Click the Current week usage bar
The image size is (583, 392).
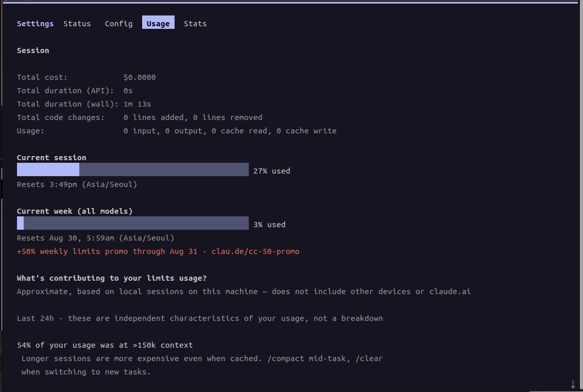(x=133, y=223)
